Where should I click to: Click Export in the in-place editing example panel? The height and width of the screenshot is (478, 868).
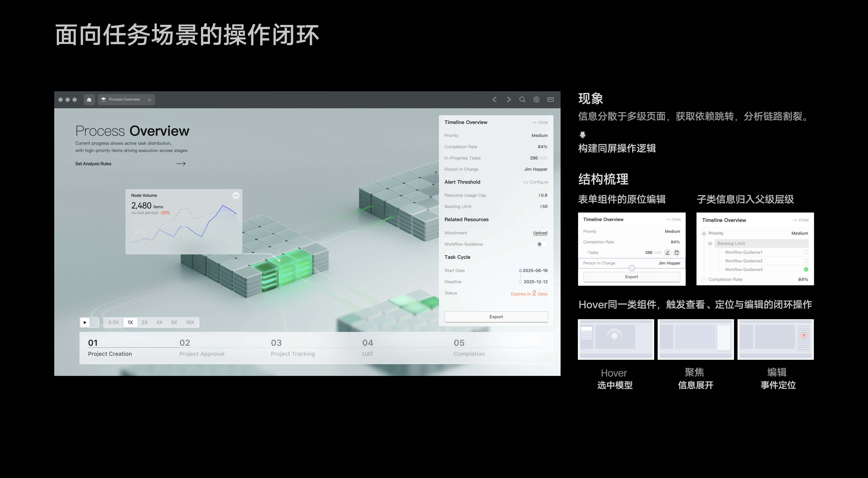click(632, 277)
